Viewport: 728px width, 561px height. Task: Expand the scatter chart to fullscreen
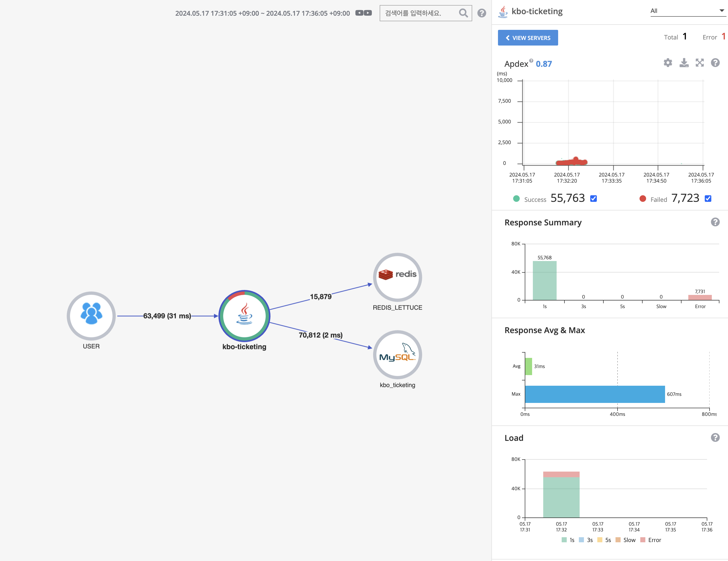[699, 63]
